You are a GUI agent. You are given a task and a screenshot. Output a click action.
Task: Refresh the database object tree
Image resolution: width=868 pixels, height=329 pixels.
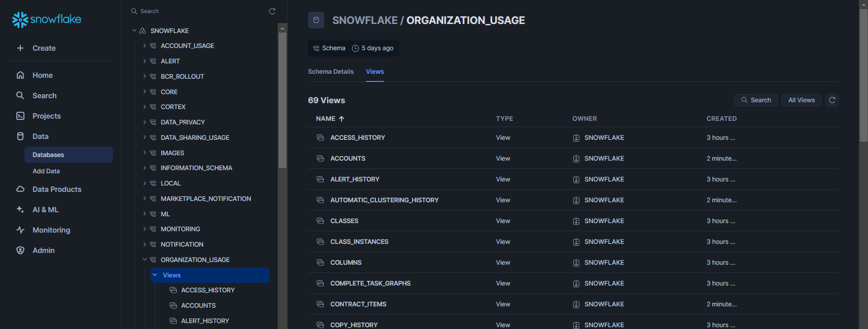[x=272, y=11]
